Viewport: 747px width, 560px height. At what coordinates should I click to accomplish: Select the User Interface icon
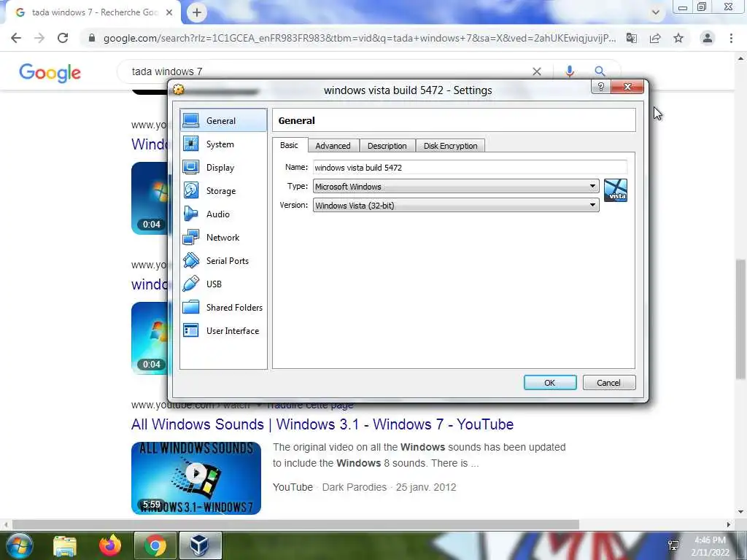(x=190, y=330)
